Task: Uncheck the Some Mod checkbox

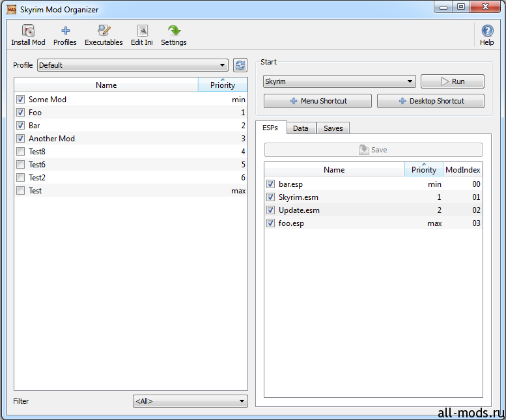Action: click(20, 100)
